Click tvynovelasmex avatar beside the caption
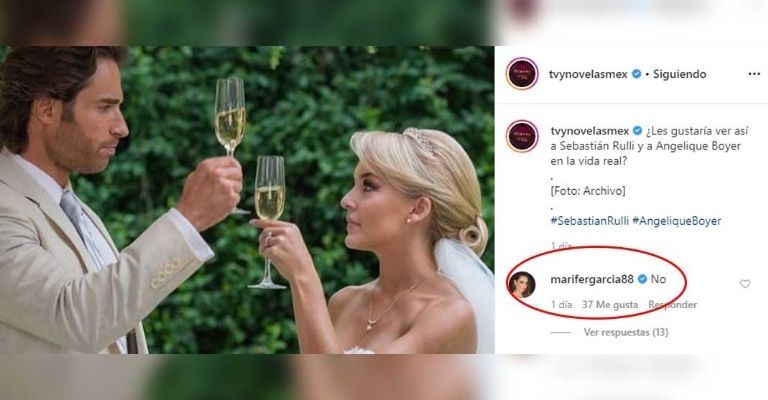This screenshot has width=768, height=400. [523, 137]
